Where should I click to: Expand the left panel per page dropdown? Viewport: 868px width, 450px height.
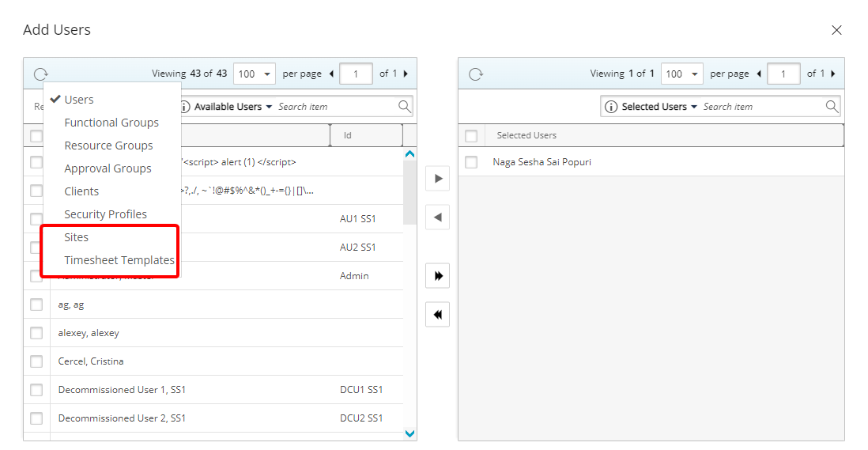pos(254,74)
